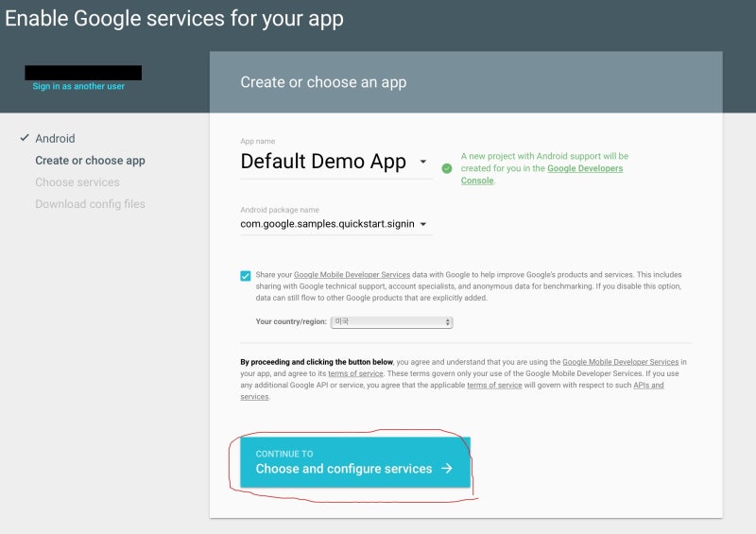Select the Android step in sidebar
Screen dimensions: 756x534
pos(55,138)
